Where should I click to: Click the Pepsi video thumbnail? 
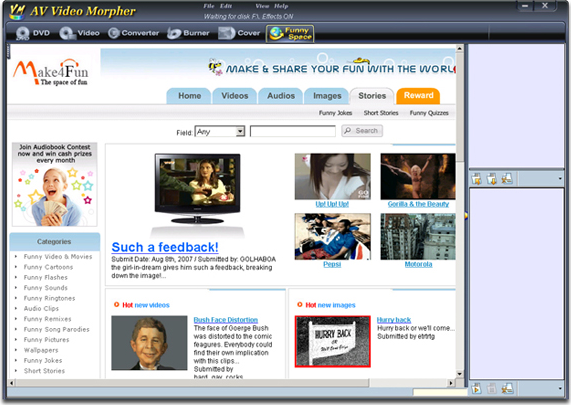[332, 236]
